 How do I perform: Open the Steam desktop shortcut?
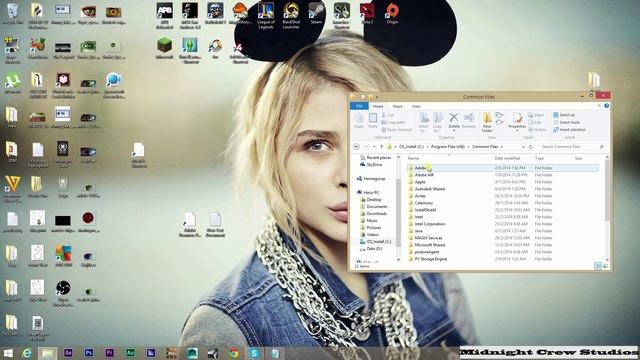point(316,13)
